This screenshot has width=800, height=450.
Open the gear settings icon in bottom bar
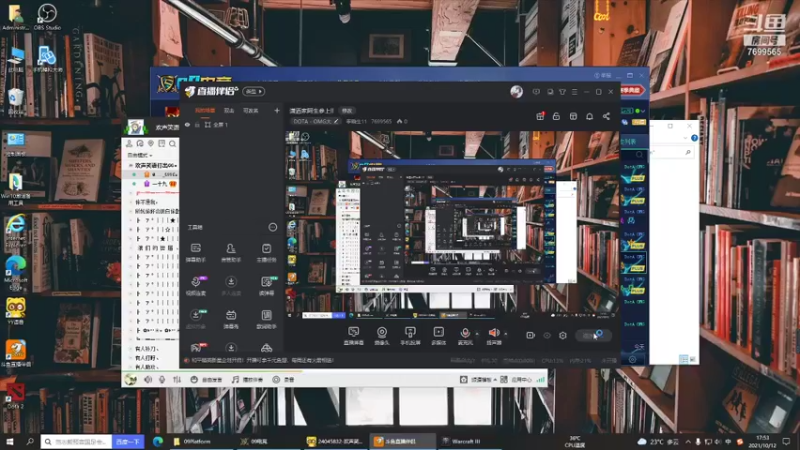point(563,335)
